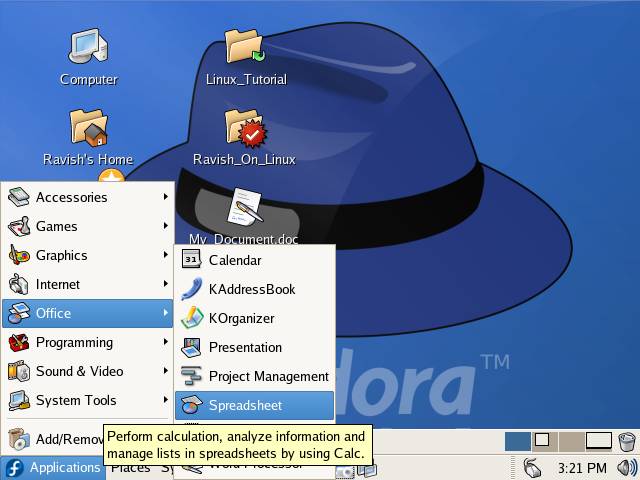Click the Trash icon in the panel

pyautogui.click(x=626, y=441)
